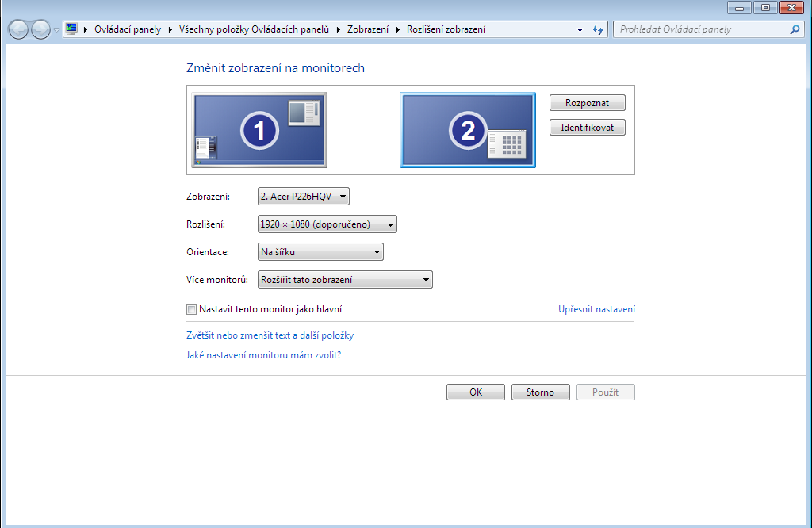The width and height of the screenshot is (812, 528).
Task: Go back with the Back arrow
Action: pos(19,29)
